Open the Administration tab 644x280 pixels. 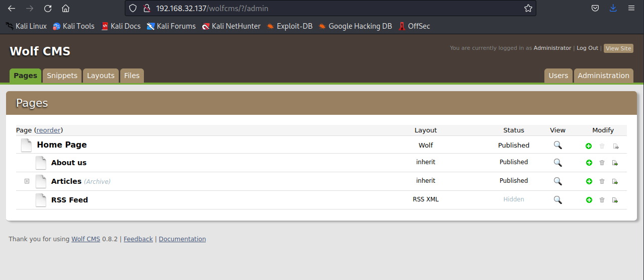click(x=603, y=76)
